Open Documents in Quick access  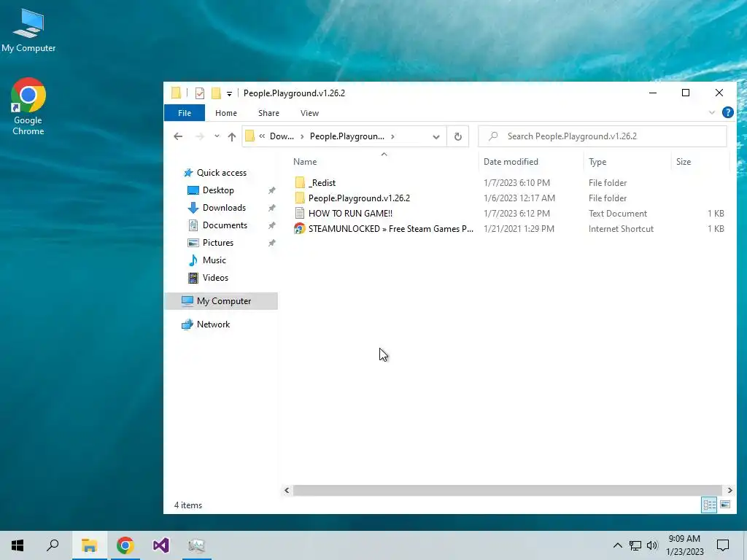point(225,225)
